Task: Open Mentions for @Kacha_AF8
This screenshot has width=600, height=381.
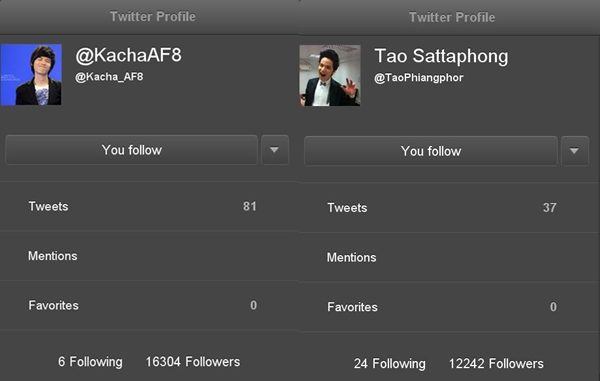Action: [x=149, y=256]
